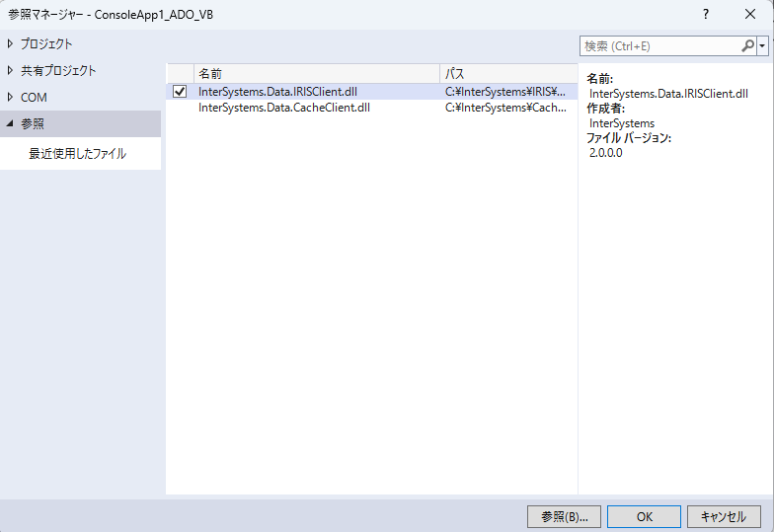The width and height of the screenshot is (774, 532).
Task: Uncheck InterSystems.Data.IRISClient.dll checkbox
Action: pos(180,92)
